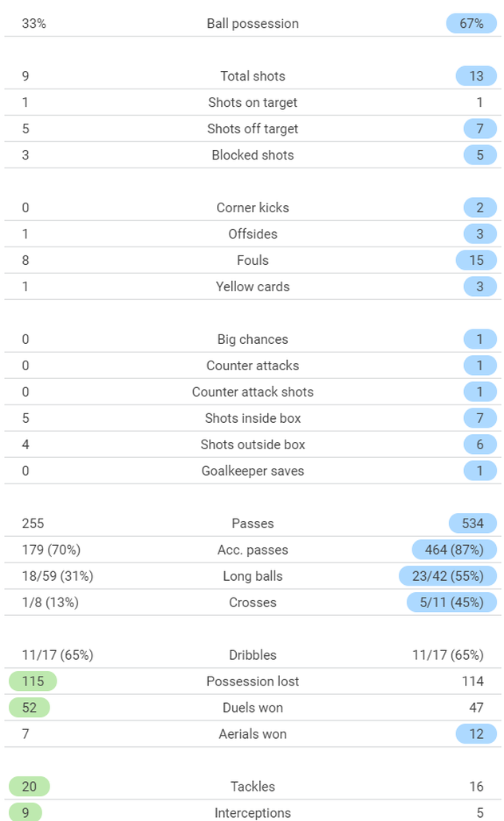Image resolution: width=504 pixels, height=821 pixels.
Task: Select the Offsides value 3 badge
Action: 480,234
